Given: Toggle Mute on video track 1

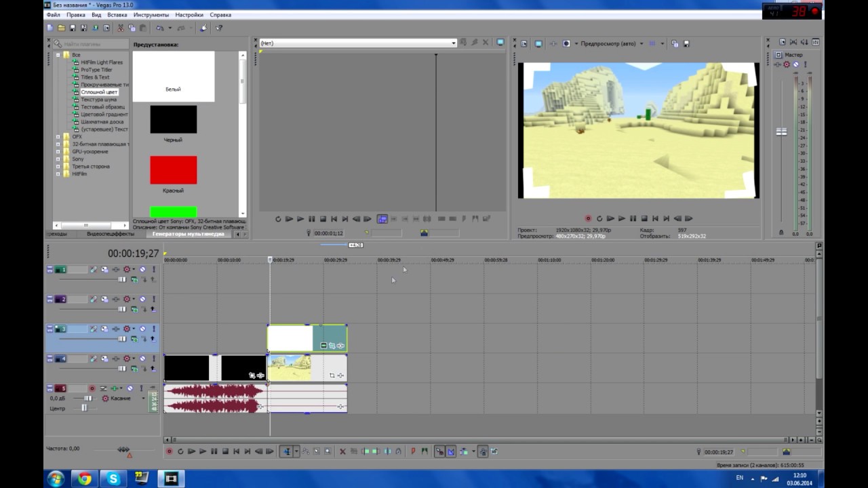Looking at the screenshot, I should coord(142,270).
